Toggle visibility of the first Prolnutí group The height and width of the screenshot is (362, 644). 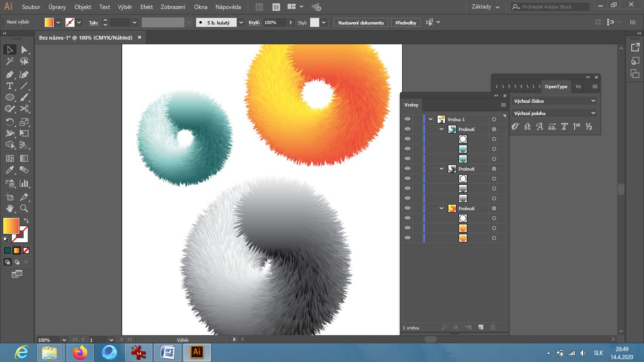tap(407, 129)
